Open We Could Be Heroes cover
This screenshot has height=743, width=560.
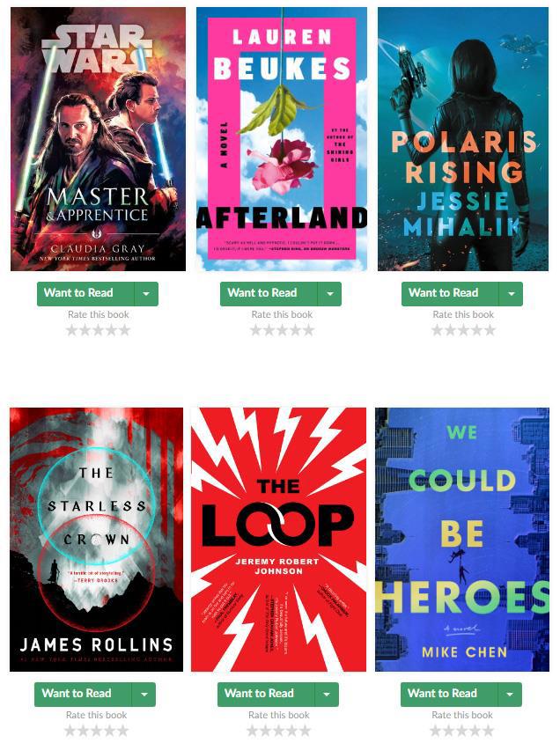click(x=462, y=540)
